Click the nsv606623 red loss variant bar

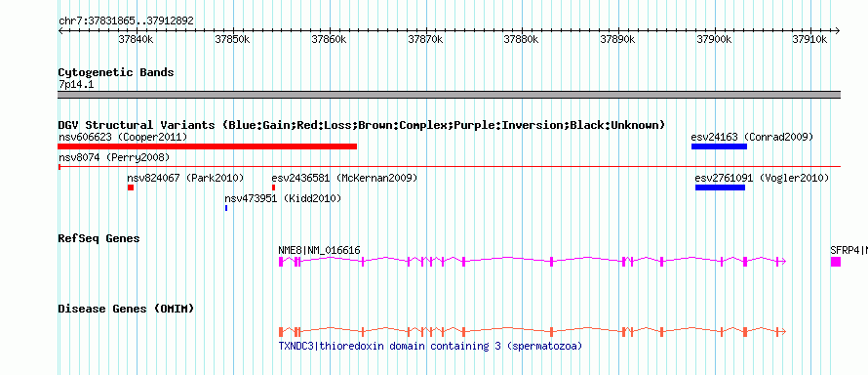(x=208, y=146)
